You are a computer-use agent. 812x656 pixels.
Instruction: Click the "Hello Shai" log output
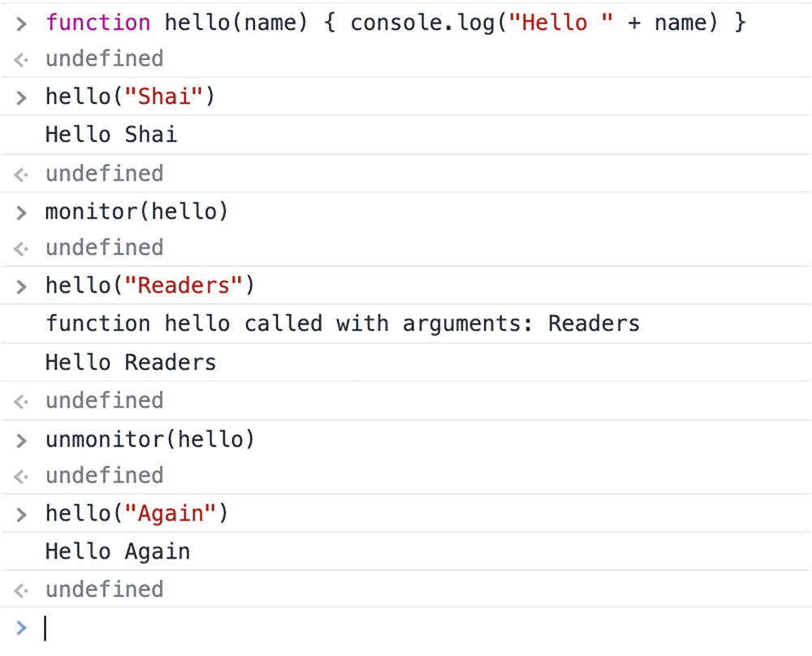[x=111, y=134]
